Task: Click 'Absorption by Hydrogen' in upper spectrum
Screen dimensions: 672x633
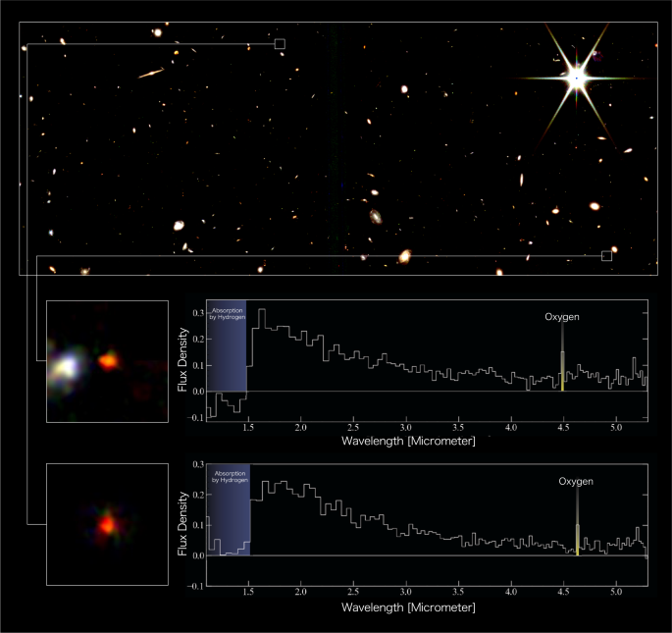Action: [x=228, y=313]
